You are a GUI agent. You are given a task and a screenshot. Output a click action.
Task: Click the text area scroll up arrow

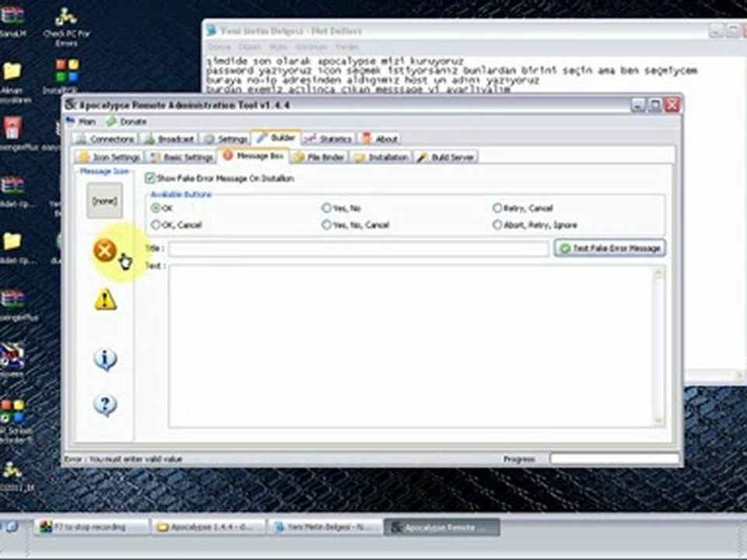(x=659, y=273)
